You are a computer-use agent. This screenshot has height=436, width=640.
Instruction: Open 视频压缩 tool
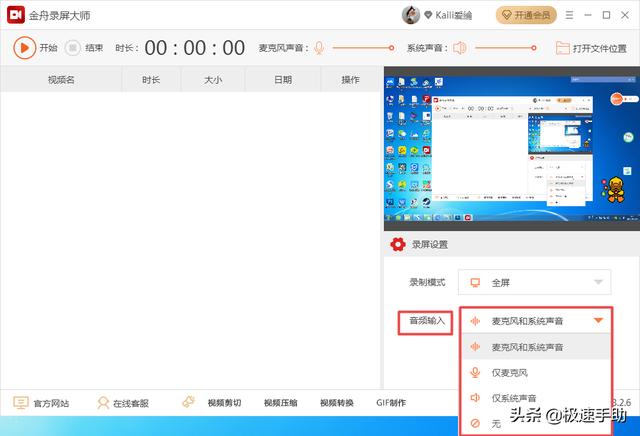coord(280,403)
